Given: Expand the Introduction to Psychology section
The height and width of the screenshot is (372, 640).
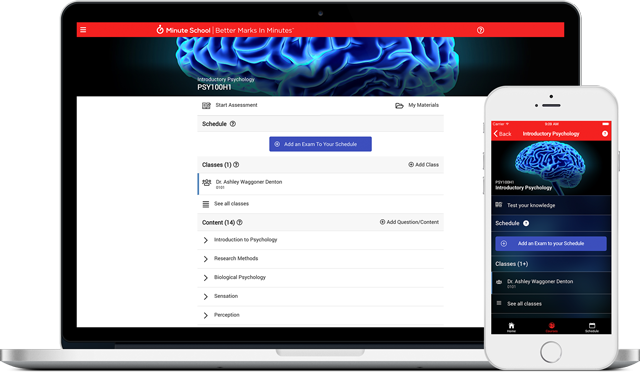Looking at the screenshot, I should coord(320,240).
